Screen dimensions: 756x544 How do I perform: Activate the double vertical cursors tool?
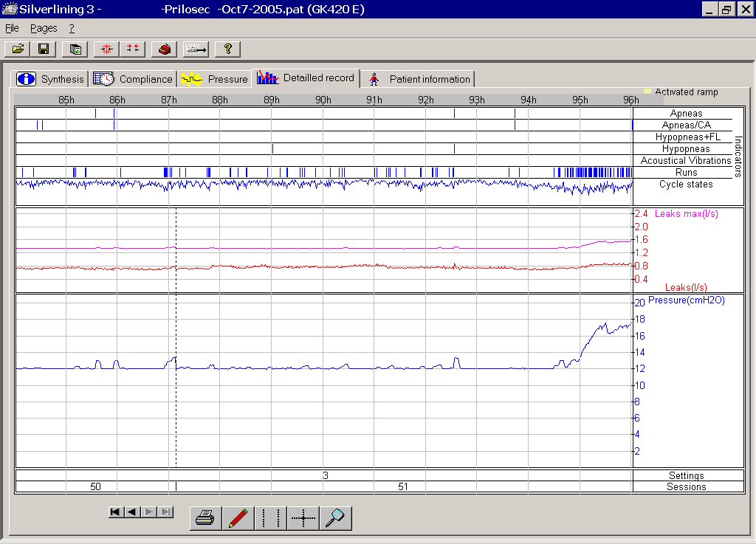coord(270,518)
